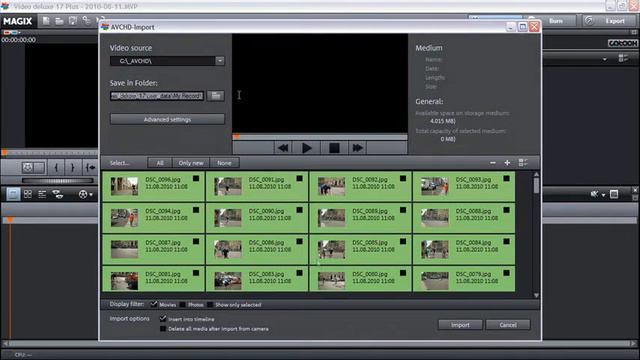Click the minus icon to zoom out the thumbnails

pos(493,163)
